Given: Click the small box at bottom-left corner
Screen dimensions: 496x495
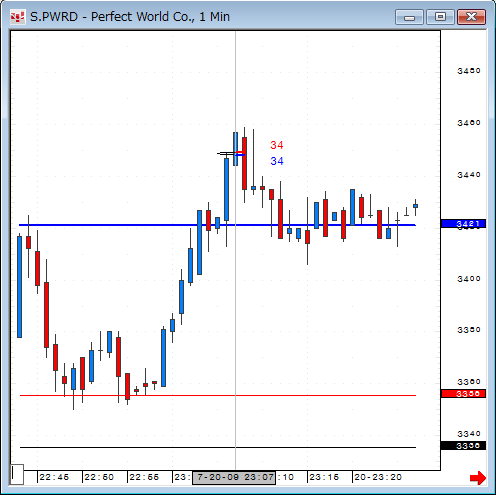Looking at the screenshot, I should 17,474.
